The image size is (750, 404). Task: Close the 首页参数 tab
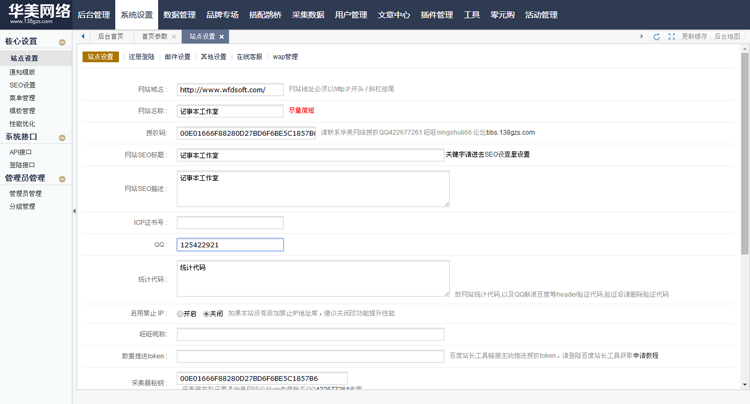[174, 37]
